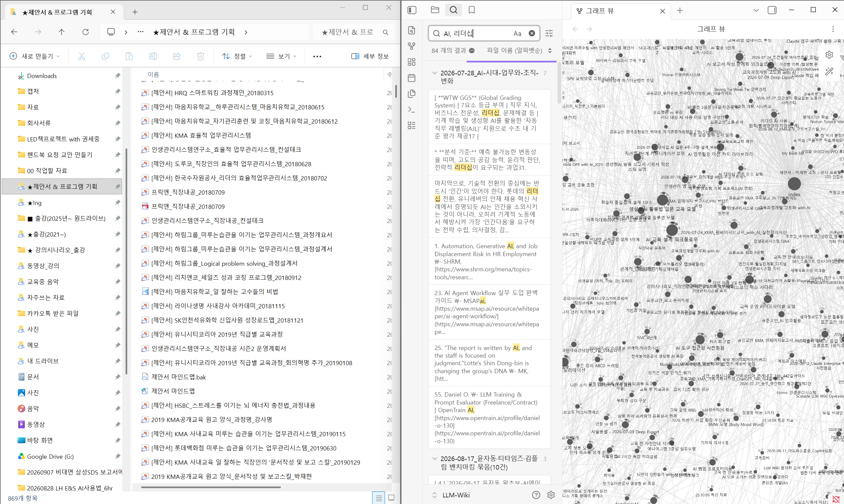844x504 pixels.
Task: Click the bottom ribbon list icon in Obsidian
Action: tap(411, 126)
